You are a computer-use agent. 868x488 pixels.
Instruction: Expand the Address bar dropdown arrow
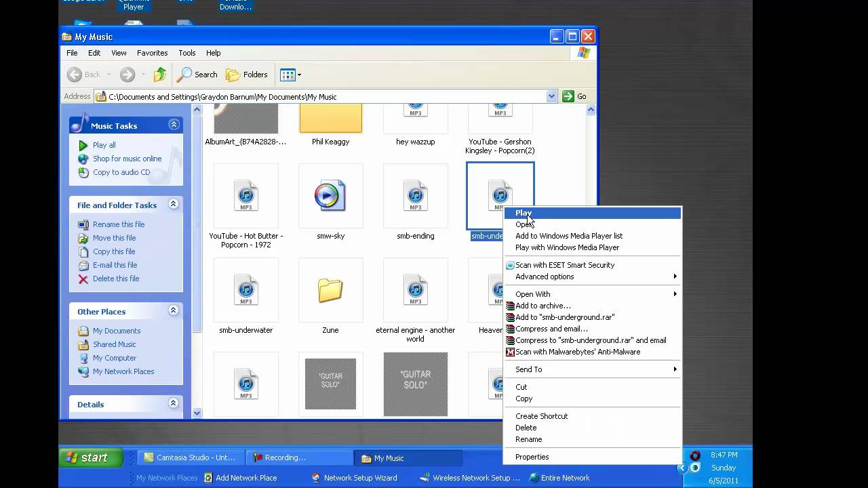(551, 96)
